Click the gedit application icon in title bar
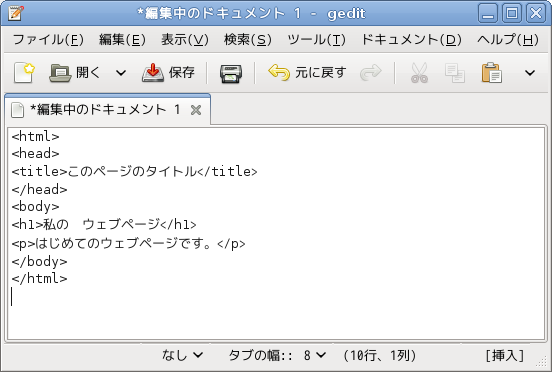 coord(15,13)
